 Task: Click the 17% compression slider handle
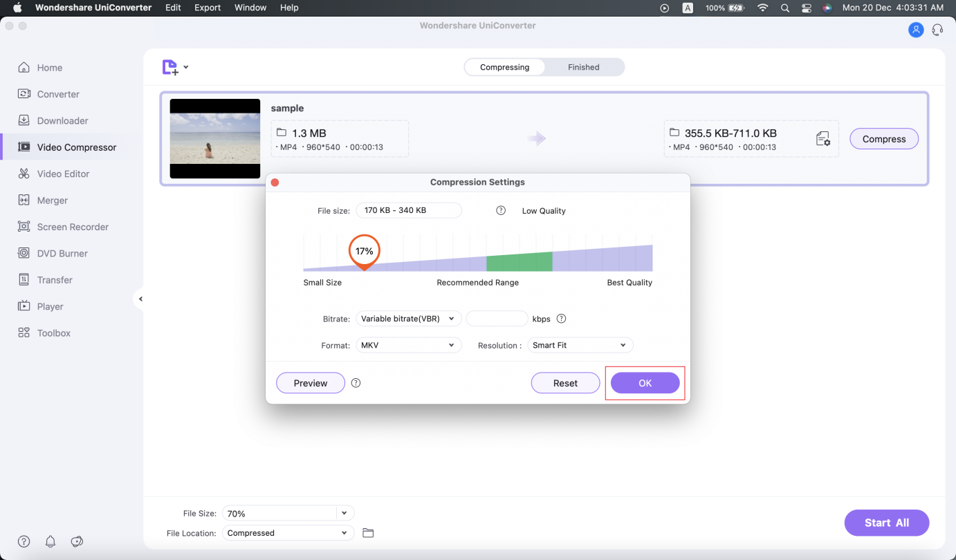[365, 252]
